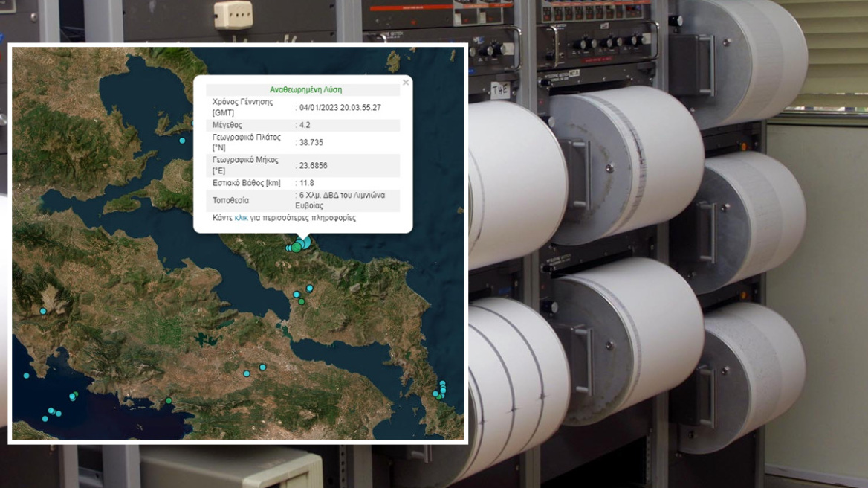This screenshot has height=488, width=868.
Task: Click the origin time 04/01/2023 20:03:55.27
Action: pyautogui.click(x=340, y=107)
